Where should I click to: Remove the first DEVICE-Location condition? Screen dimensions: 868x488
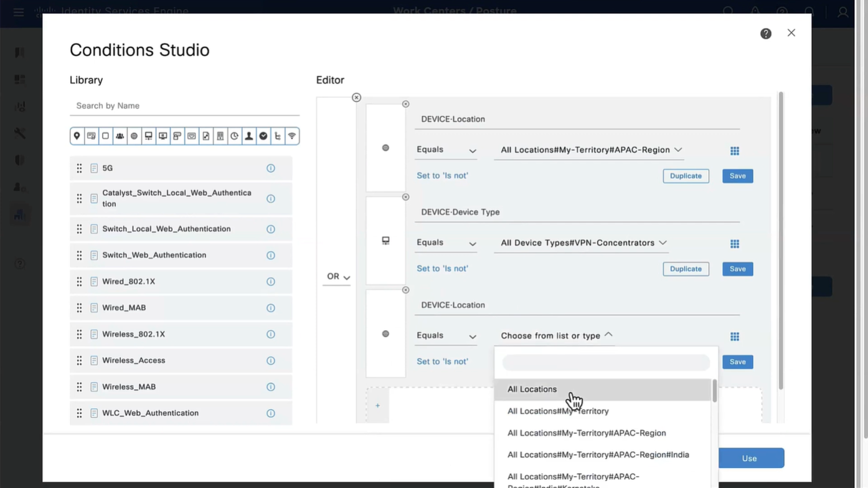pyautogui.click(x=405, y=104)
